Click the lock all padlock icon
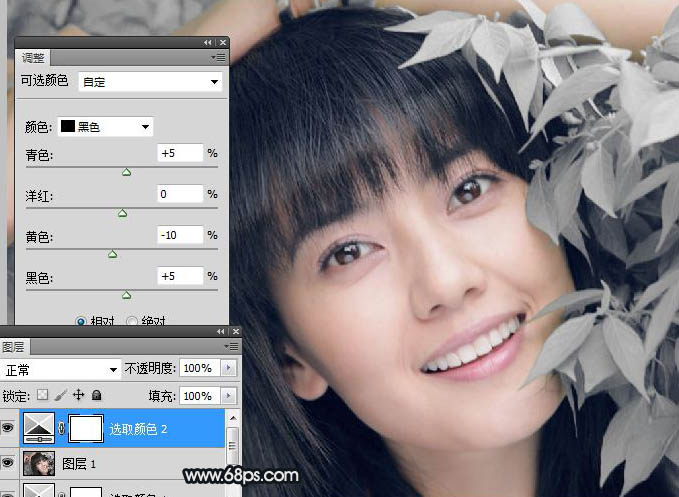Image resolution: width=679 pixels, height=497 pixels. pyautogui.click(x=96, y=396)
